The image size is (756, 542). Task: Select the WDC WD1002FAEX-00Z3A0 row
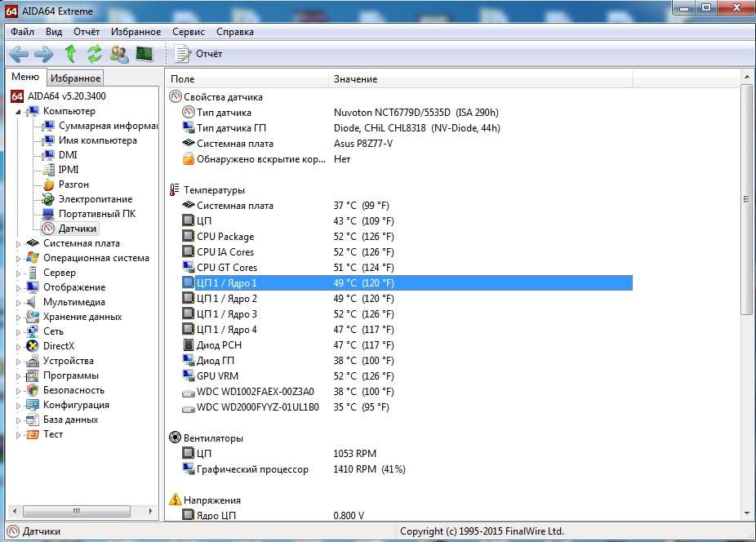pyautogui.click(x=407, y=391)
